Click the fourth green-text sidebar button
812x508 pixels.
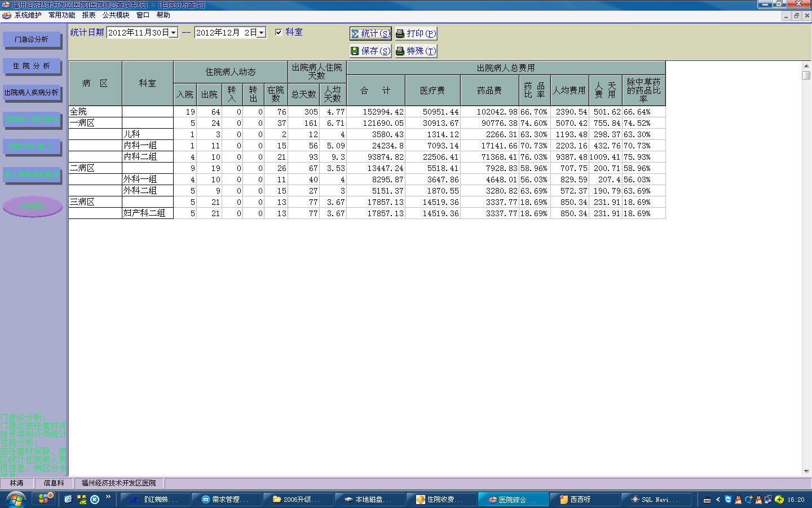32,120
